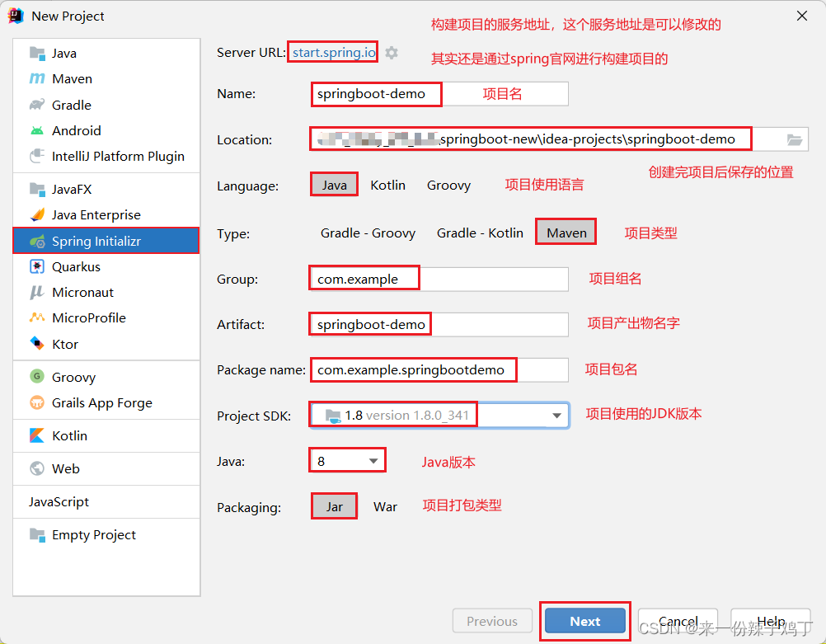
Task: Click the Grails App Forge icon
Action: [x=37, y=402]
